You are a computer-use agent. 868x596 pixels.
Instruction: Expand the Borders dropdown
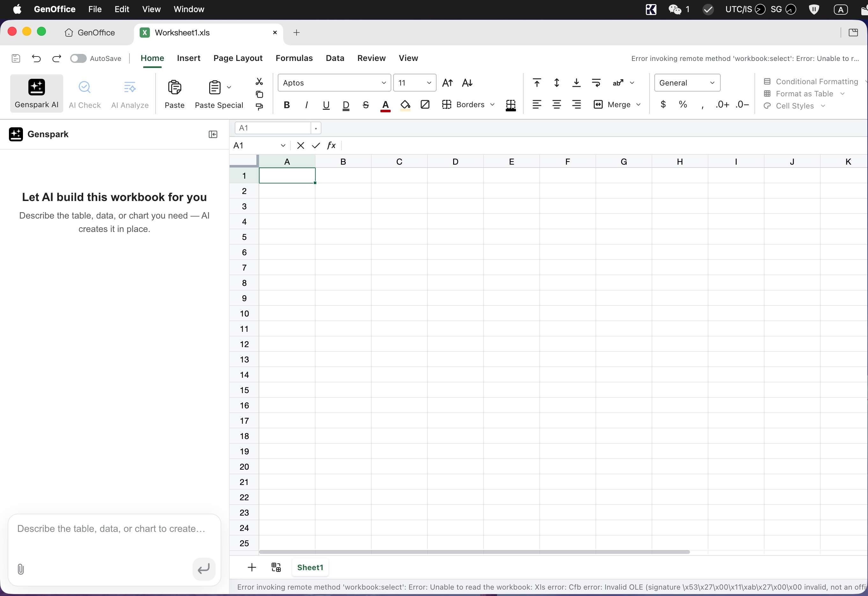click(492, 105)
